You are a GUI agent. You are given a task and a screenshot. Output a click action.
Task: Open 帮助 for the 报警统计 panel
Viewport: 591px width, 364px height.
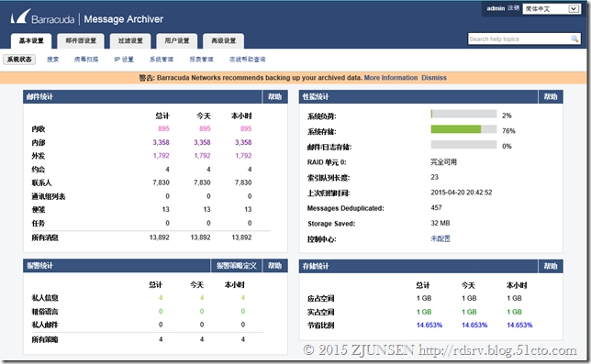[274, 266]
